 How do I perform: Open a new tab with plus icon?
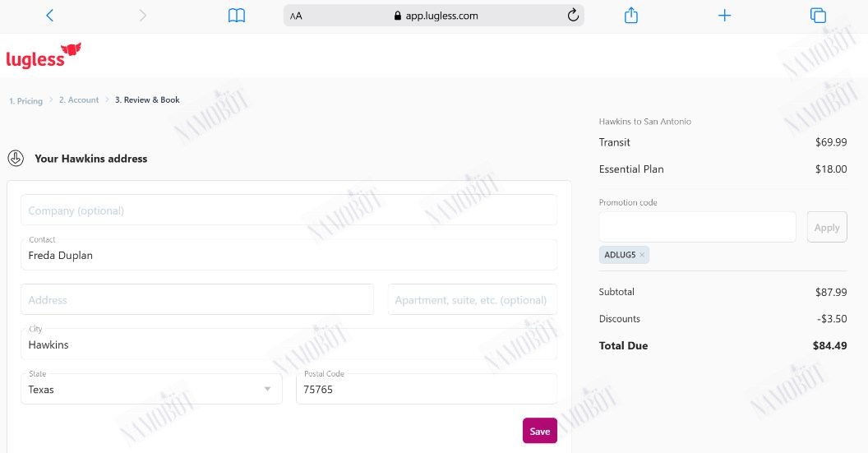point(724,16)
